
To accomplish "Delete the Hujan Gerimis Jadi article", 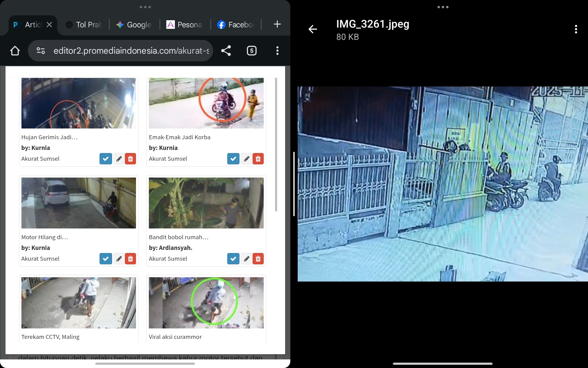I will tap(130, 159).
